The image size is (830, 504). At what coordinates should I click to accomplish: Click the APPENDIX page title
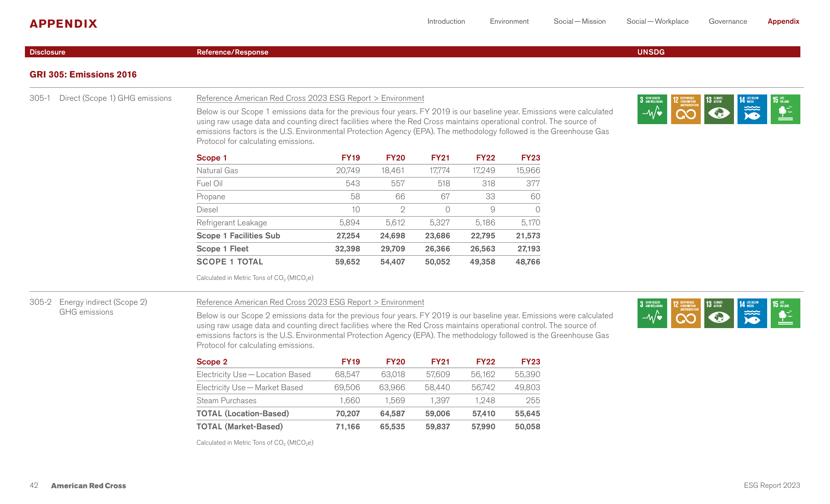63,24
